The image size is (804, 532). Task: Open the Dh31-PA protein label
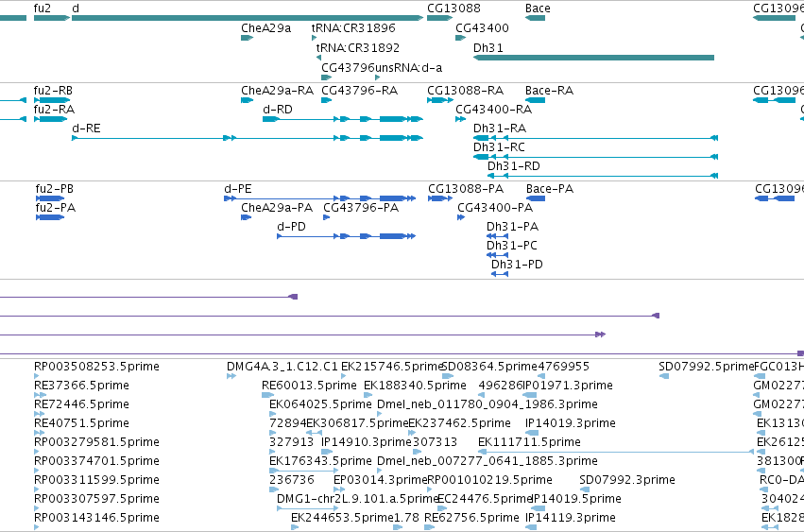tap(512, 227)
